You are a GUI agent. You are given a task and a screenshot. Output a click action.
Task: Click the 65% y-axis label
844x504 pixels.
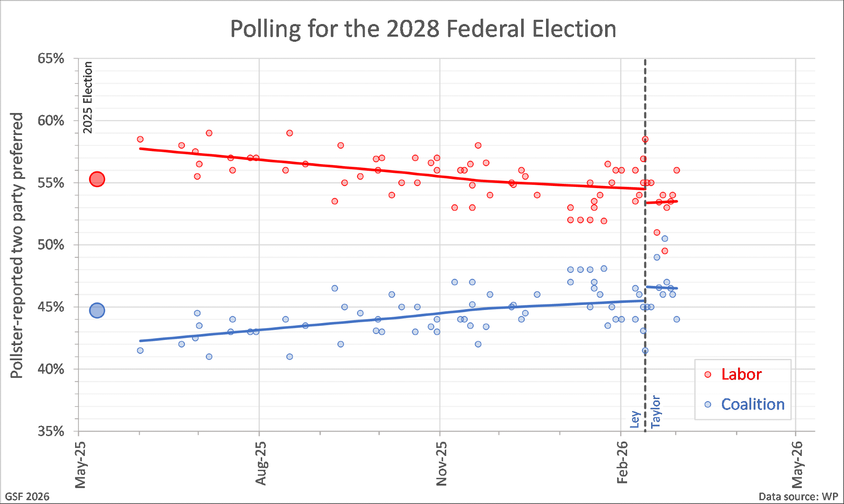point(51,59)
